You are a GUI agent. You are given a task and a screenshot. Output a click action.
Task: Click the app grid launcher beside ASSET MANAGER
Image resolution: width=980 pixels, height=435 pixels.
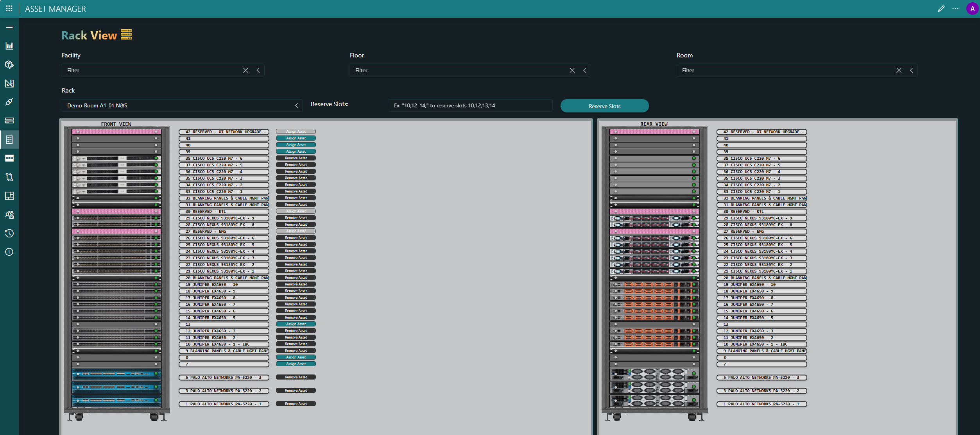pyautogui.click(x=9, y=8)
